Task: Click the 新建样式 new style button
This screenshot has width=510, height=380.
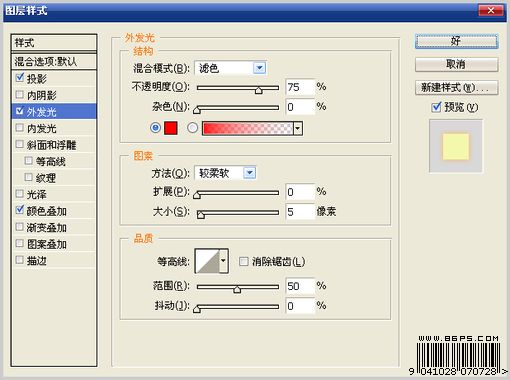Action: [457, 88]
